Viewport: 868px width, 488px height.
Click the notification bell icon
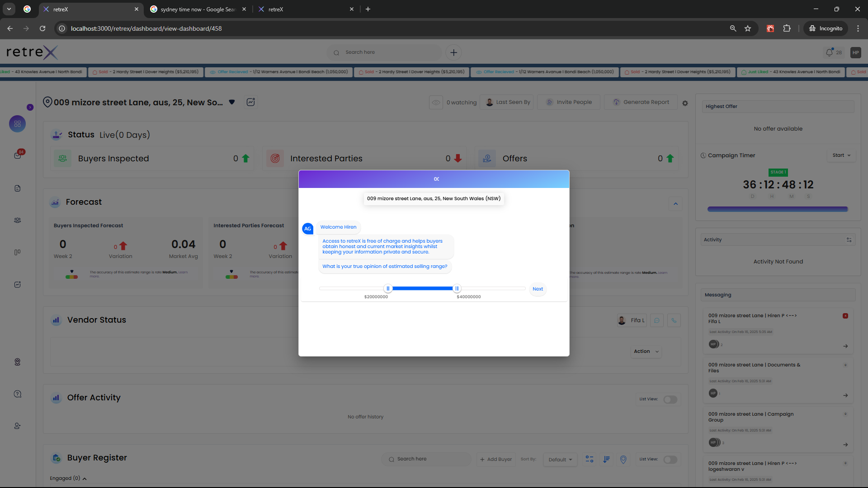pyautogui.click(x=829, y=52)
